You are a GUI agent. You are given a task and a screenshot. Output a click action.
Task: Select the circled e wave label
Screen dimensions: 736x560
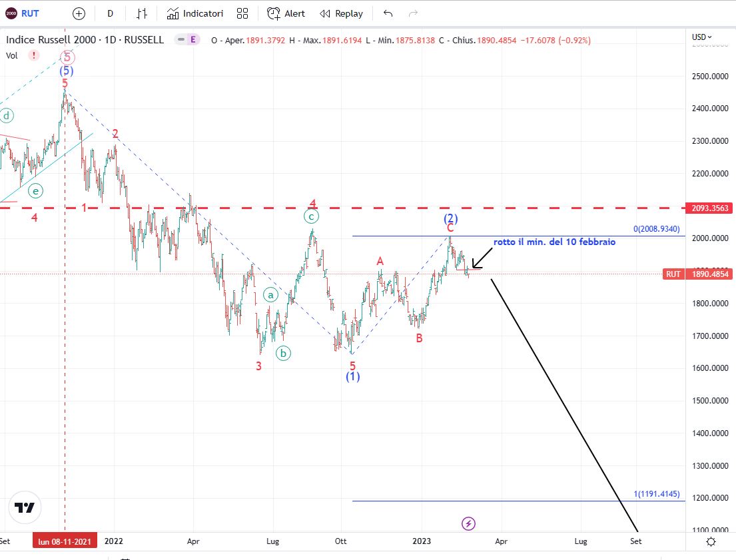click(35, 191)
